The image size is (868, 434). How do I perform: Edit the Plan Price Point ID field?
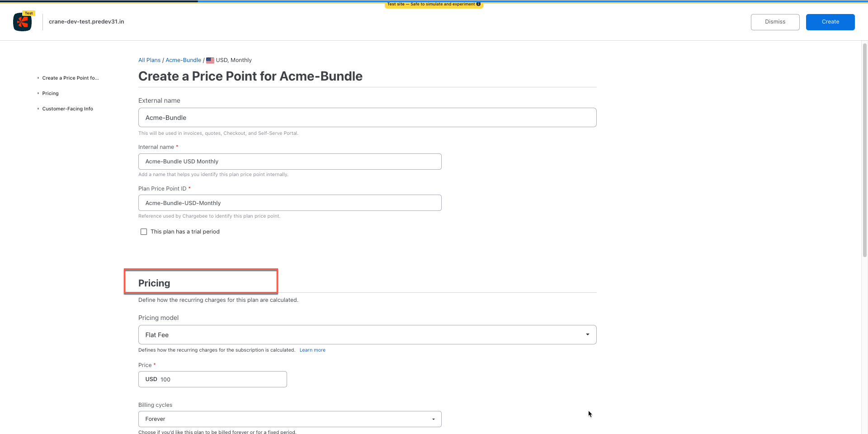tap(289, 203)
